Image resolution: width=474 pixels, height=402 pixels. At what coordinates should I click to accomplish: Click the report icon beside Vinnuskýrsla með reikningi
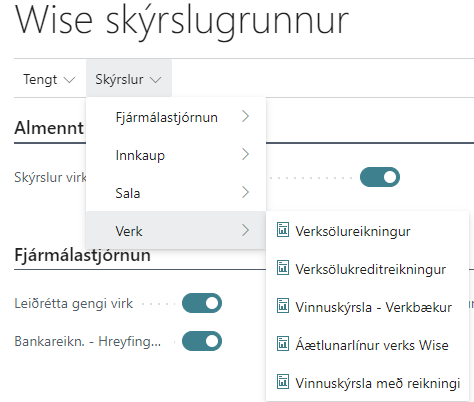click(283, 382)
